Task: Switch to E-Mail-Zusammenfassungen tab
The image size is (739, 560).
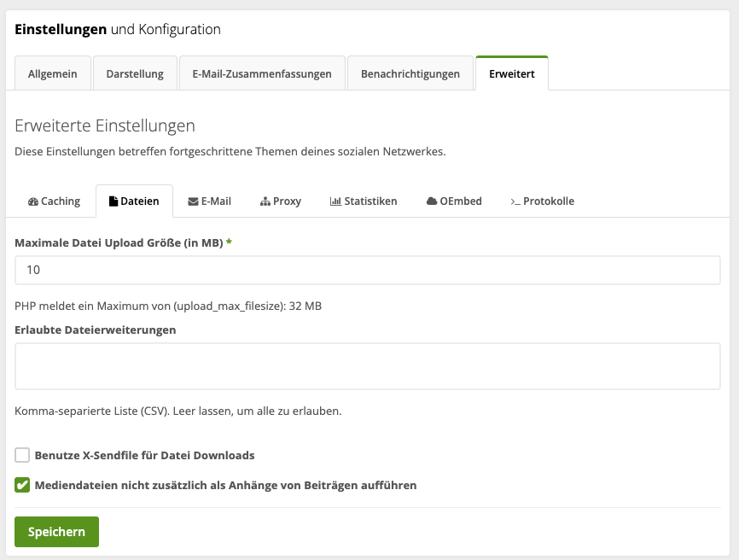Action: [260, 73]
